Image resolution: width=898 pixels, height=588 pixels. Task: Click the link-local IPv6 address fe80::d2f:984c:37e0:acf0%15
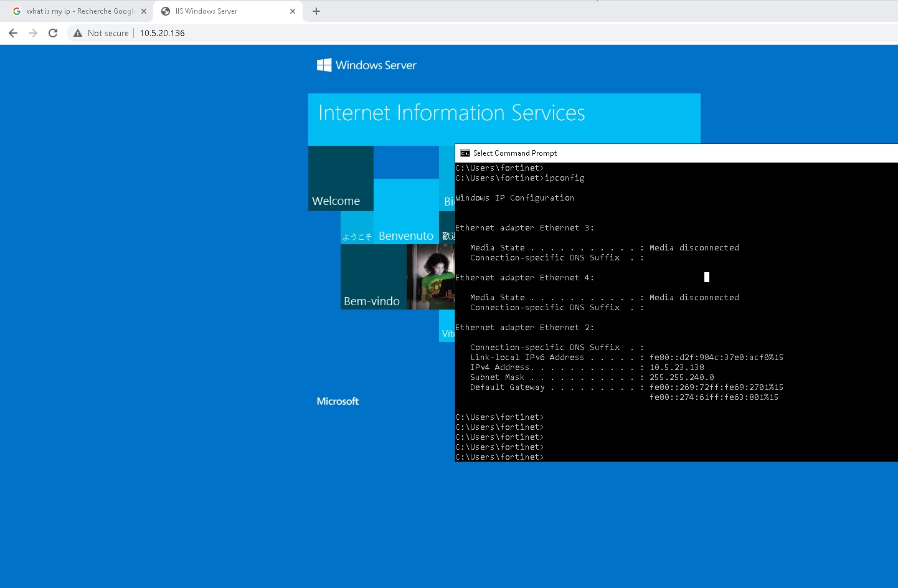pos(716,358)
